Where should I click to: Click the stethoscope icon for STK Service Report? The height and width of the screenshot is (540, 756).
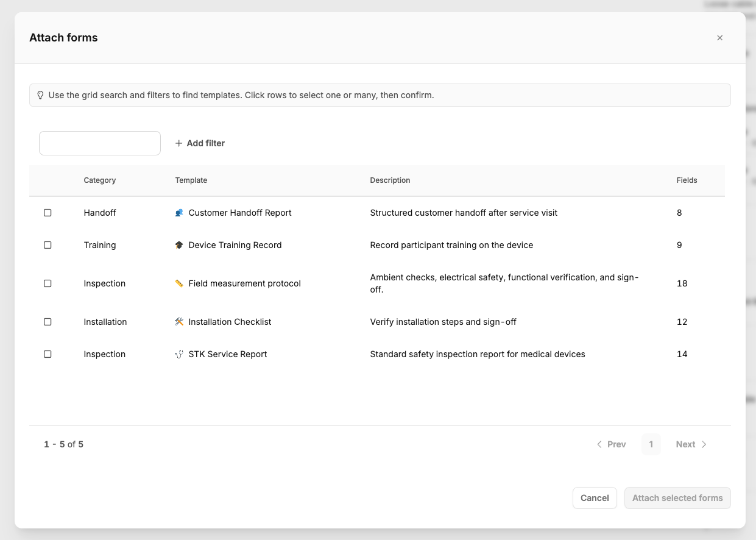(179, 354)
